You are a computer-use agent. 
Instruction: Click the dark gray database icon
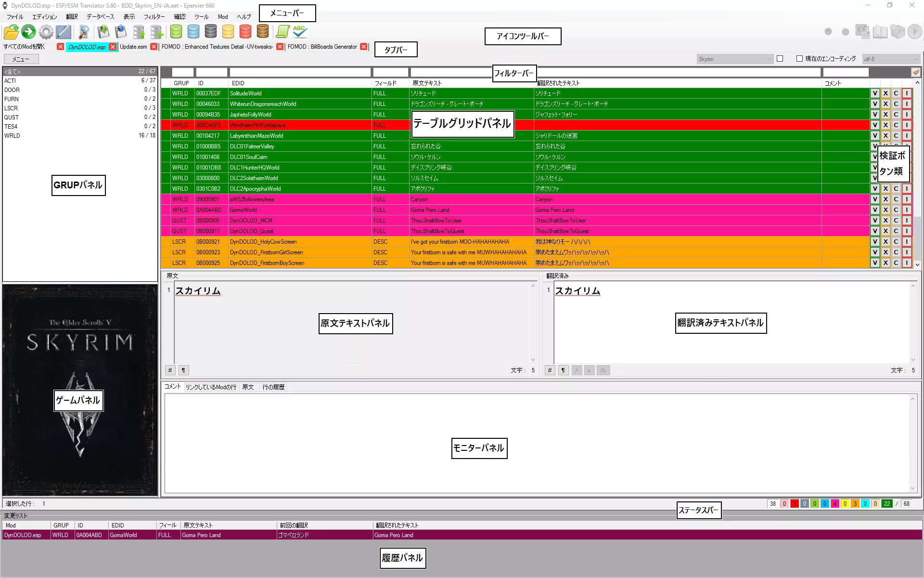tap(211, 32)
